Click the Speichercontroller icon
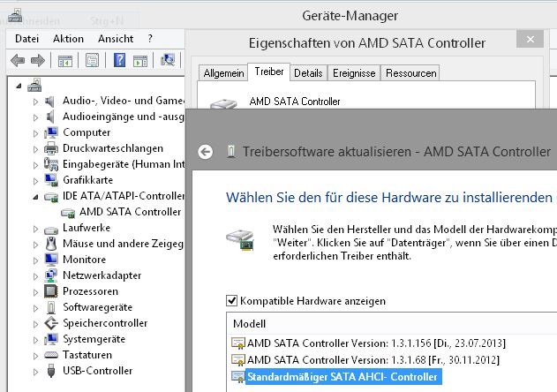557x392 pixels. (51, 323)
